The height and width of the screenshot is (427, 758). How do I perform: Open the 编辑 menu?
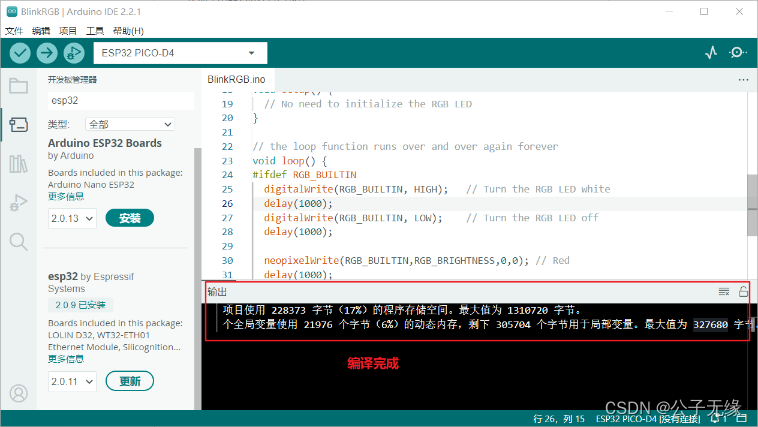pyautogui.click(x=41, y=31)
